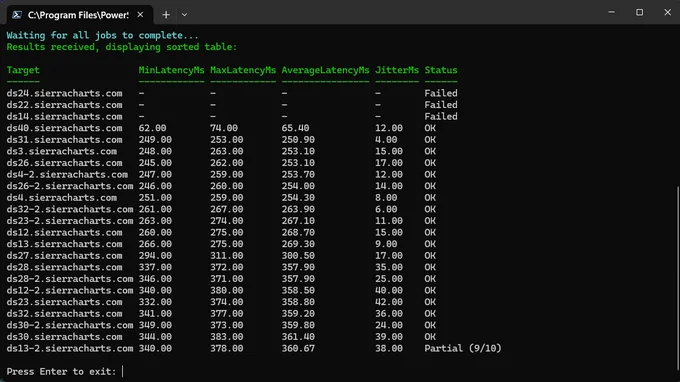Click ds13-2.sierracharts.com target
The width and height of the screenshot is (680, 382).
pyautogui.click(x=70, y=349)
